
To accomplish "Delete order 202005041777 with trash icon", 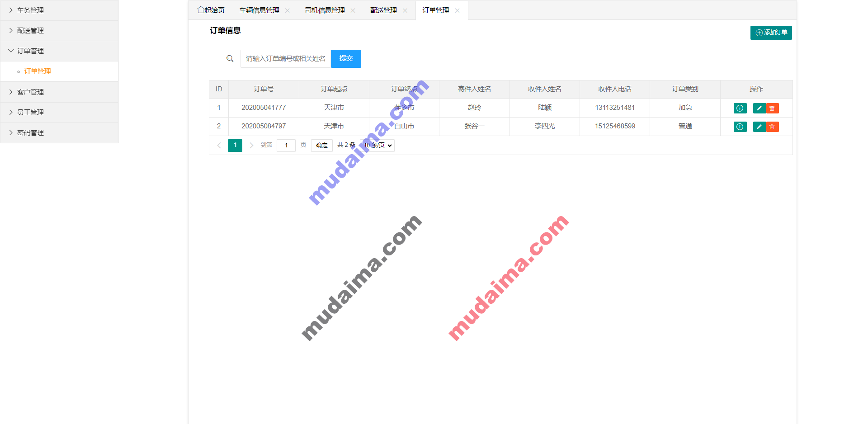I will pyautogui.click(x=772, y=108).
